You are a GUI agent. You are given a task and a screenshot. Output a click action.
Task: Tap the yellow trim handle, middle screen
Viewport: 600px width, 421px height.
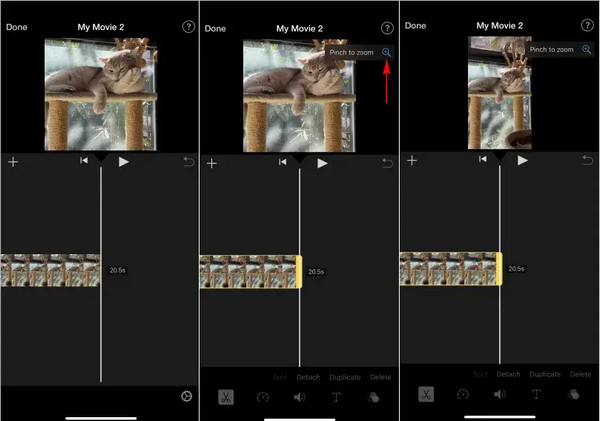299,272
